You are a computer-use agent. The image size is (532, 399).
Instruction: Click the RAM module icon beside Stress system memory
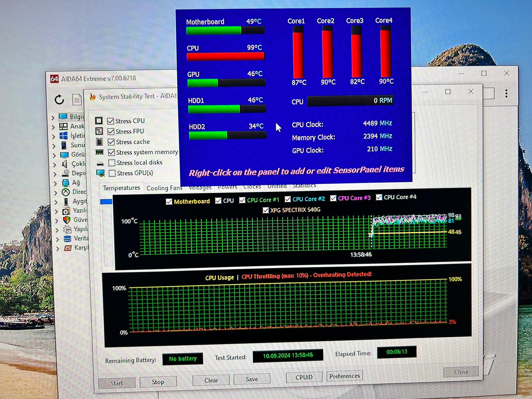tap(99, 152)
